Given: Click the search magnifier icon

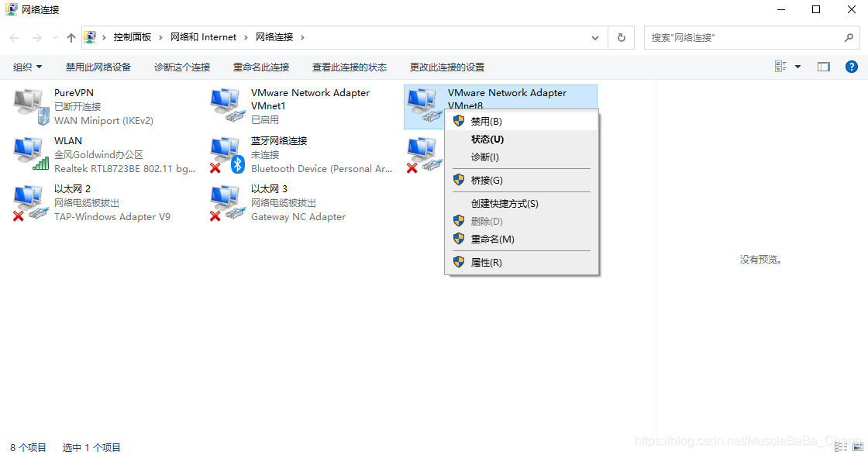Looking at the screenshot, I should (x=849, y=38).
